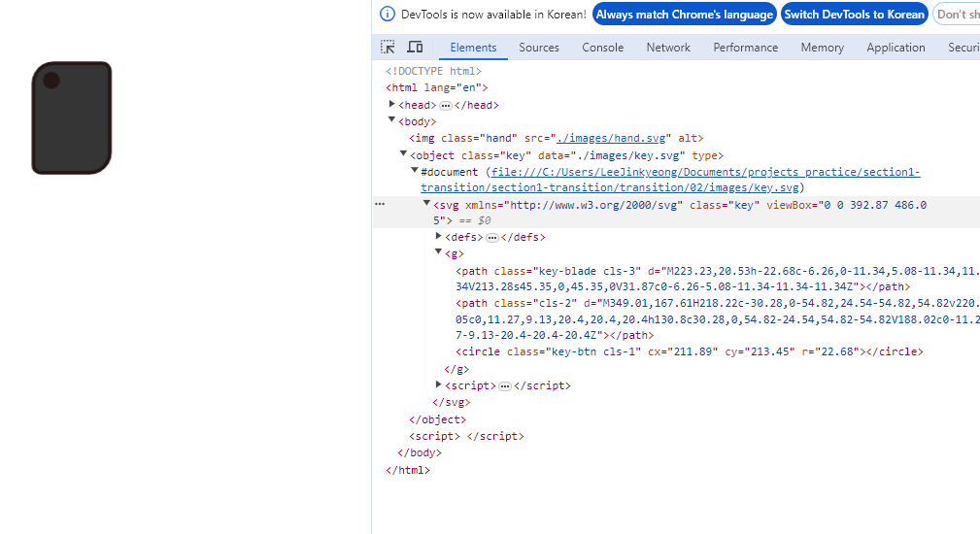Select the path key-blade cls-3 element
This screenshot has height=534, width=980.
[718, 280]
